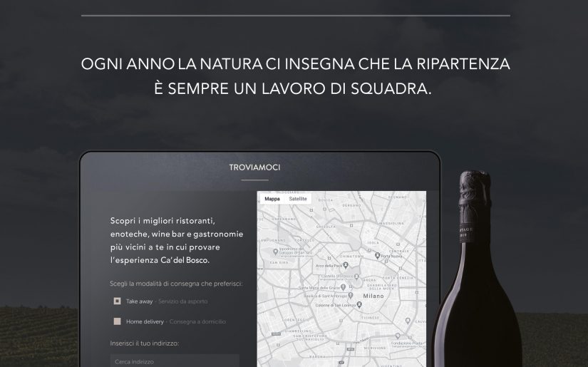Image resolution: width=588 pixels, height=367 pixels.
Task: Focus the Cerca indirizzo address field
Action: [x=175, y=361]
